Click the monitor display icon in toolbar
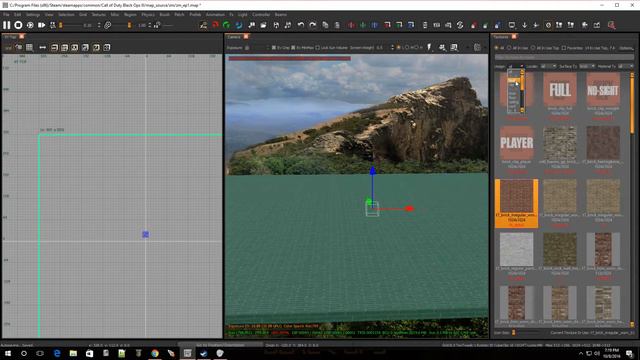This screenshot has height=360, width=640. (x=511, y=25)
